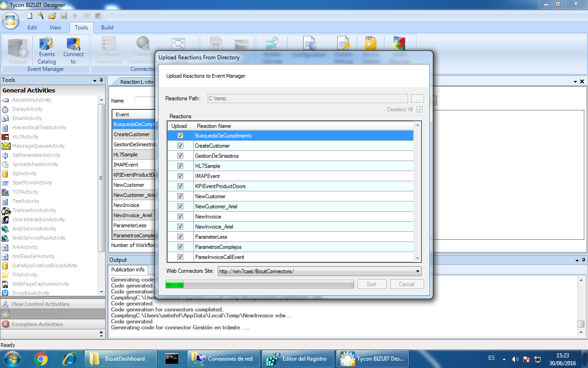Click the Open folder icon in quick toolbar
This screenshot has height=368, width=588.
pyautogui.click(x=52, y=16)
